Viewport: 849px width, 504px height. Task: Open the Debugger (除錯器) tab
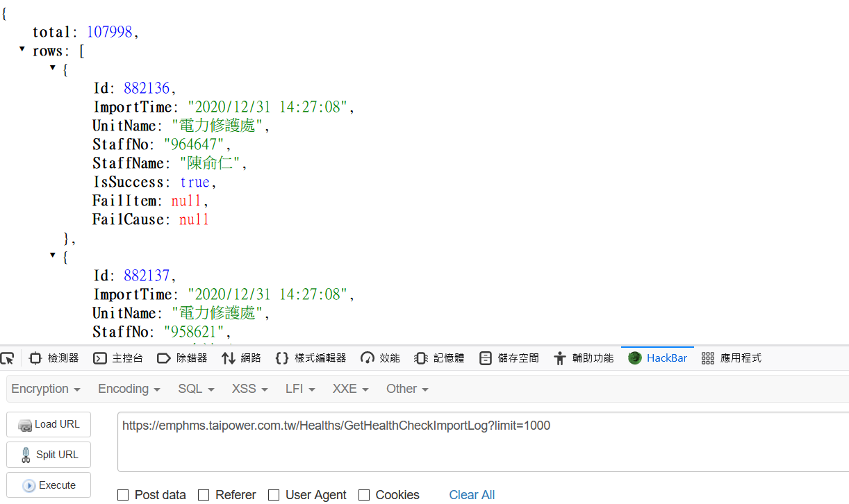182,358
